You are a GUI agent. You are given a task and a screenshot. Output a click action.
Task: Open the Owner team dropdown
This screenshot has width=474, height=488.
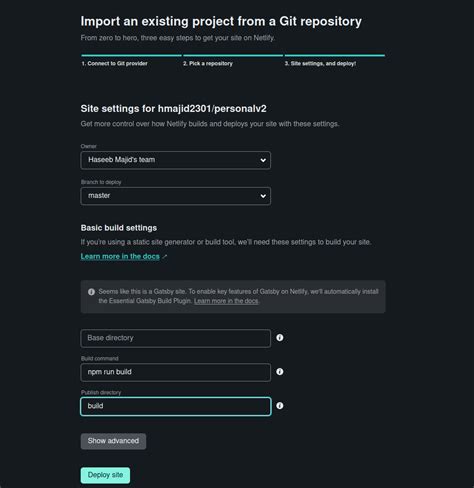(x=176, y=160)
